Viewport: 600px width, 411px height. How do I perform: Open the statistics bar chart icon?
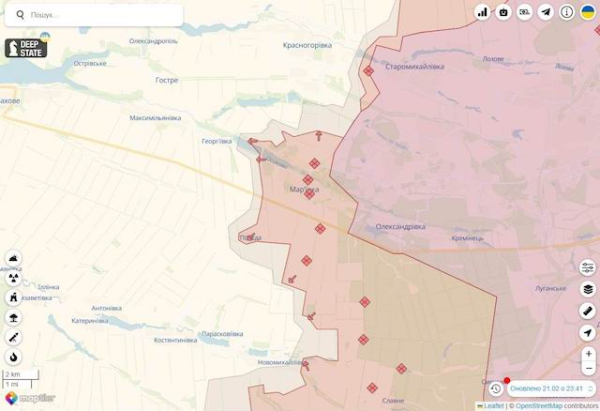click(x=483, y=12)
